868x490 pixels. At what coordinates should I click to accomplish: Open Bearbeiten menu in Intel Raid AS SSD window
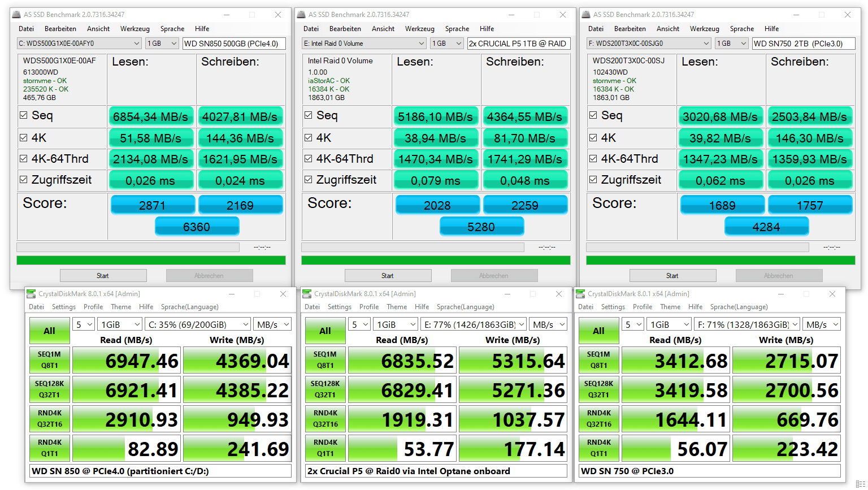click(345, 29)
